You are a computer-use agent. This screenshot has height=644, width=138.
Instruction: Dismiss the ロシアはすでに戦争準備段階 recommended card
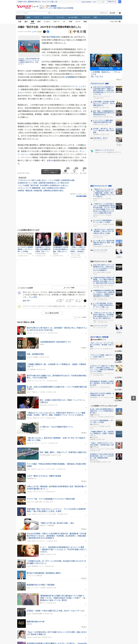(33, 256)
